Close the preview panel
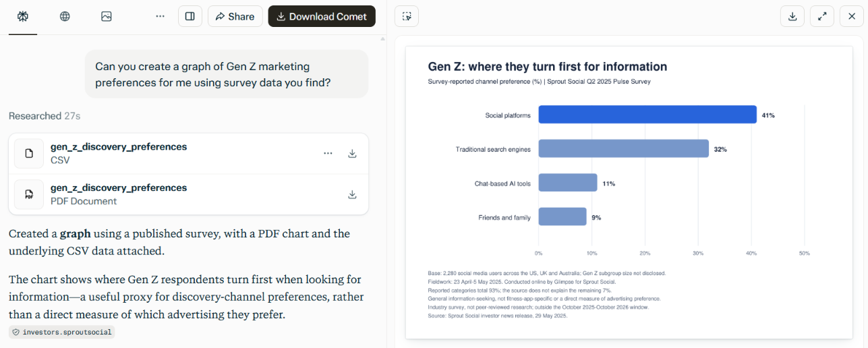 coord(852,16)
